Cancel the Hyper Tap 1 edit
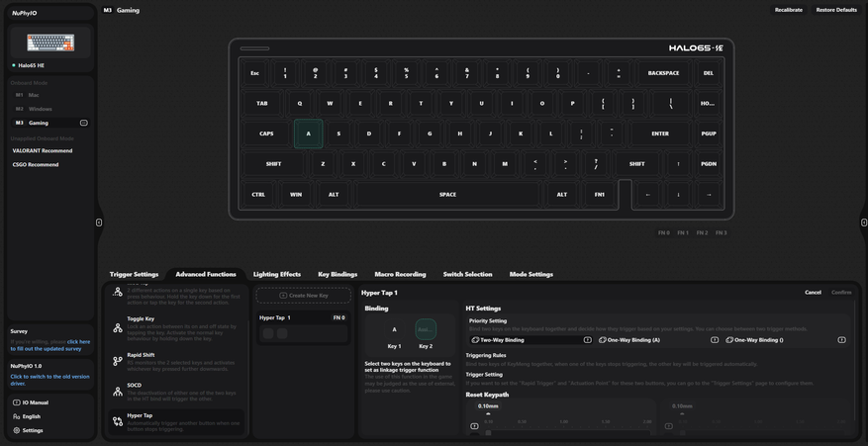868x446 pixels. 813,293
